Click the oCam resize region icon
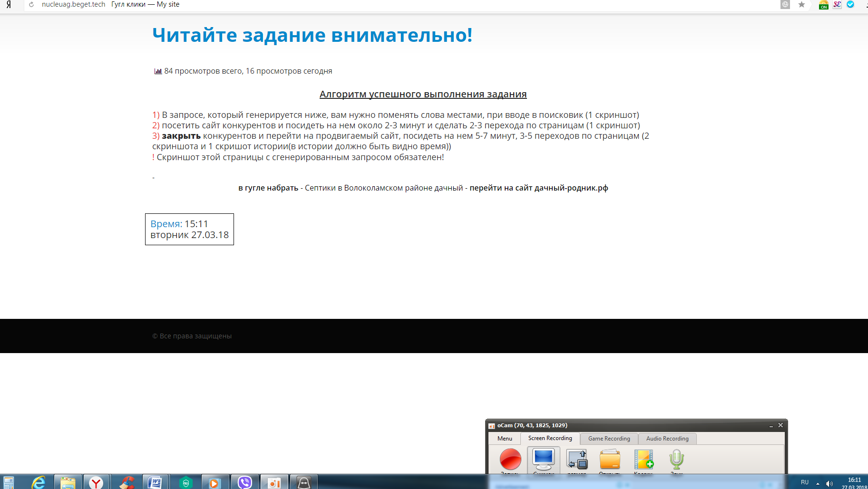Screen dimensions: 868x489 pyautogui.click(x=577, y=460)
